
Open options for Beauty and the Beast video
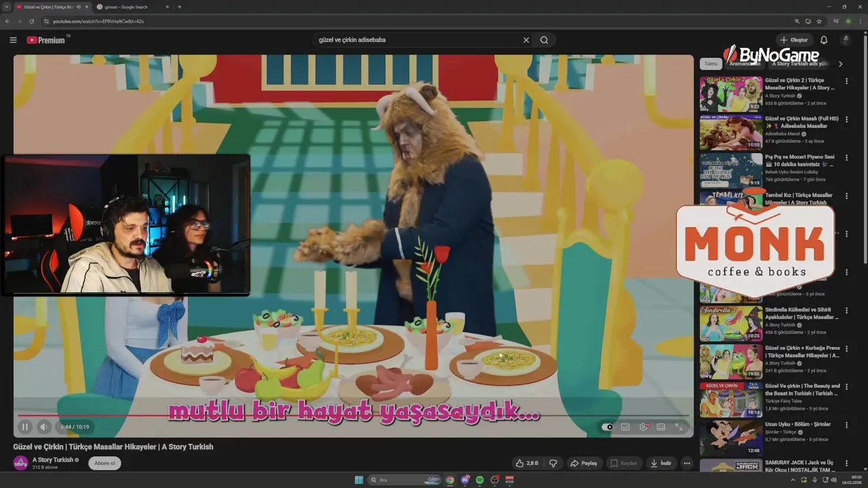[x=846, y=387]
